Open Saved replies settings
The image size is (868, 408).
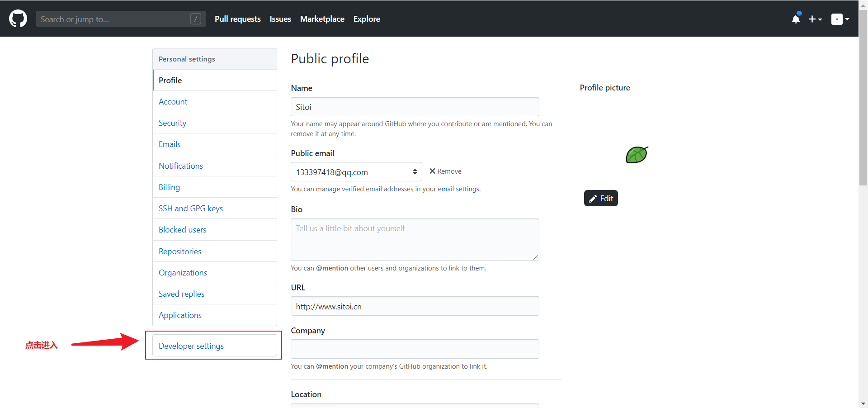coord(215,294)
